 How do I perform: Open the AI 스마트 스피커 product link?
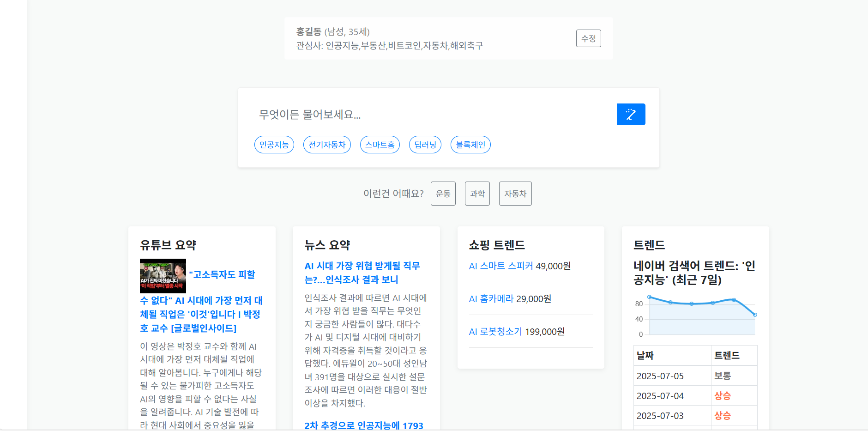(500, 266)
